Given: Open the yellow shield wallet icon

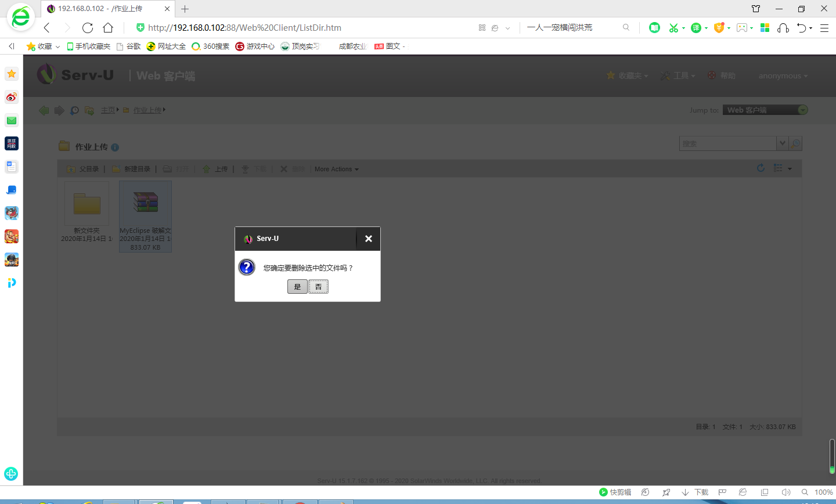Looking at the screenshot, I should point(719,27).
